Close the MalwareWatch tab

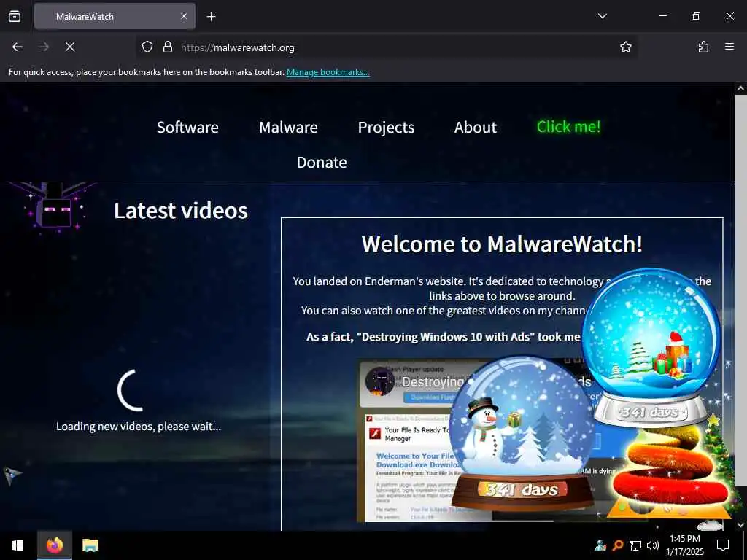click(184, 17)
